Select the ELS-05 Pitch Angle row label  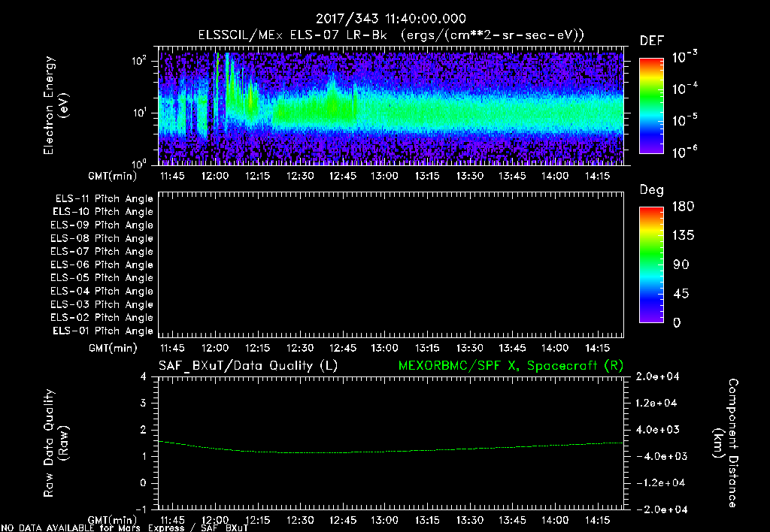102,278
